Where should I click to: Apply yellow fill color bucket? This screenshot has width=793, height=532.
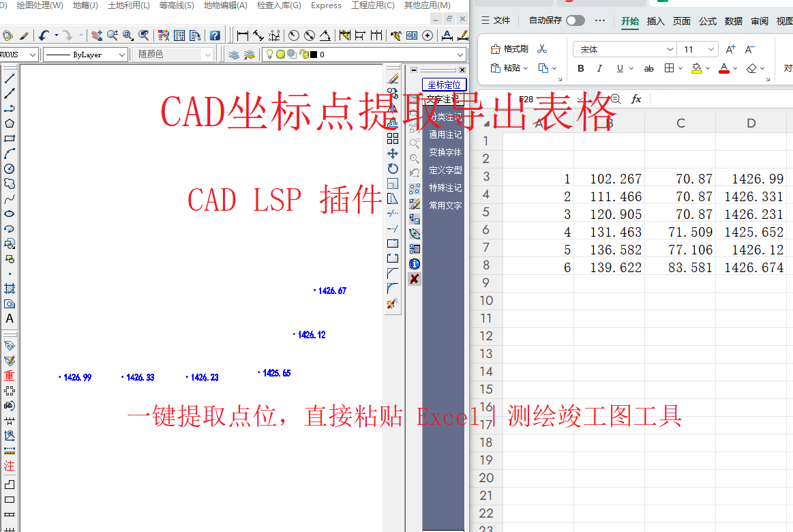click(x=697, y=68)
